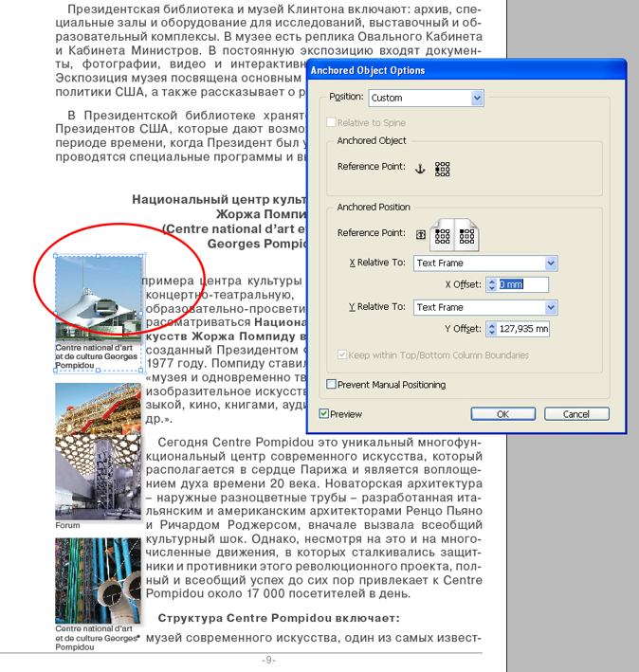Open the Y Relative To dropdown
Viewport: 639px width, 672px height.
pos(485,307)
